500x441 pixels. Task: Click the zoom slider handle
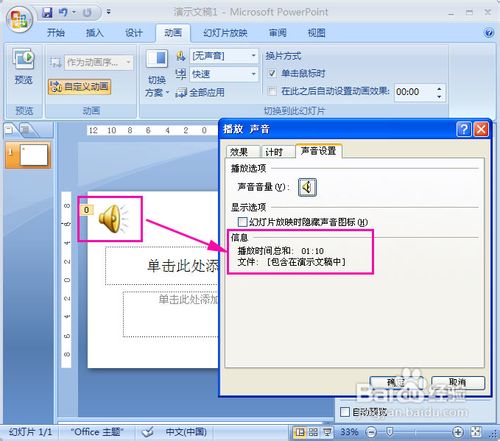click(x=389, y=432)
